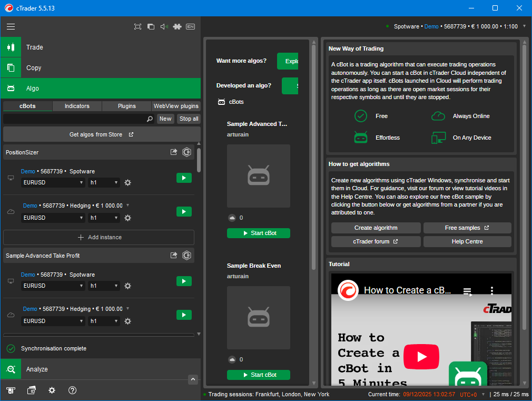Open the EURUSD symbol dropdown under PositionSizer
The width and height of the screenshot is (532, 401).
[53, 182]
